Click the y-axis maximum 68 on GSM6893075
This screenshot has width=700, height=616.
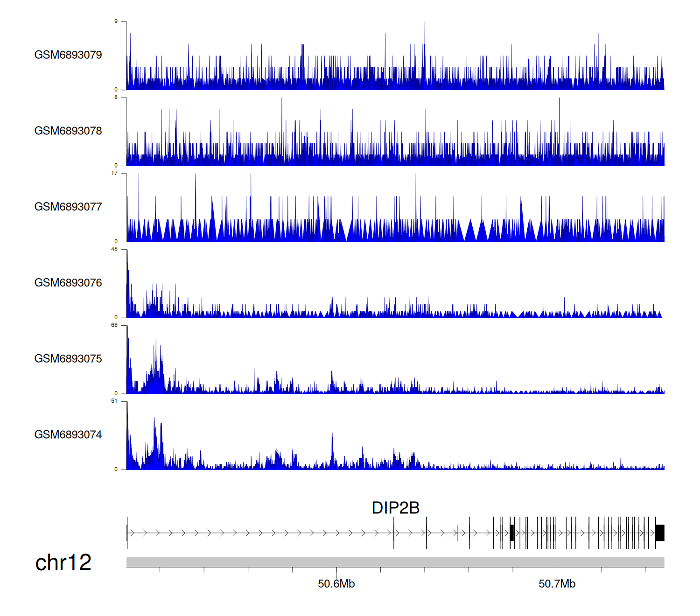click(x=114, y=325)
